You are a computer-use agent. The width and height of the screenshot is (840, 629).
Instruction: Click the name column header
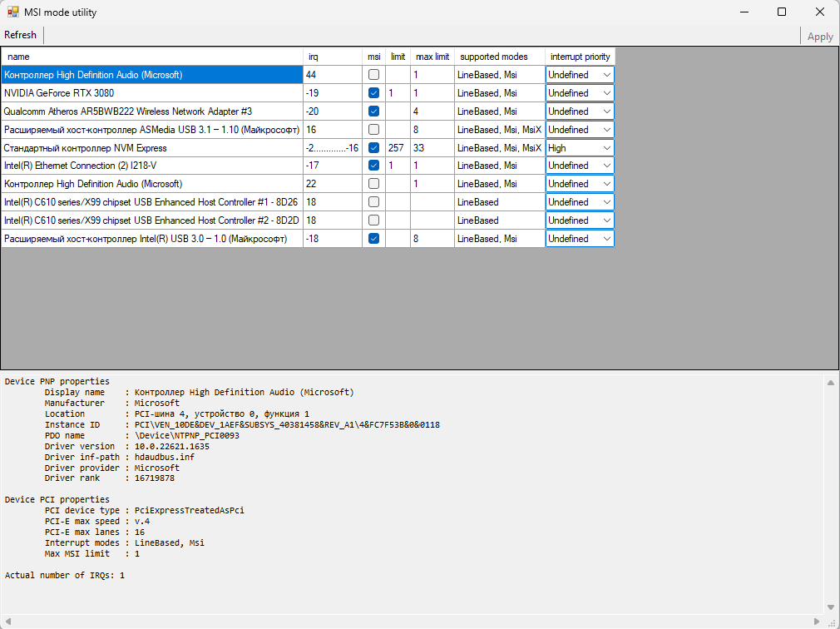tap(152, 57)
